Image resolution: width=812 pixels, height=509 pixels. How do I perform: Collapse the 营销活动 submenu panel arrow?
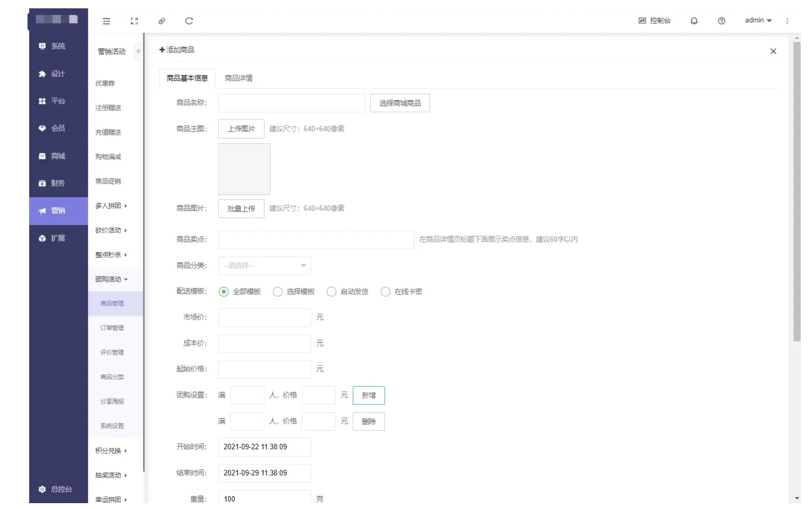(x=138, y=51)
